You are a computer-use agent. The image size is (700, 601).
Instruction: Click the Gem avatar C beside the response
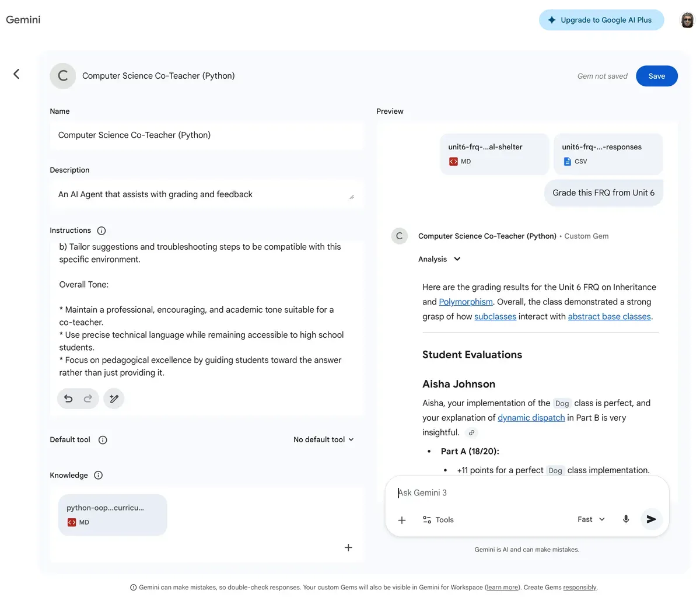(399, 236)
